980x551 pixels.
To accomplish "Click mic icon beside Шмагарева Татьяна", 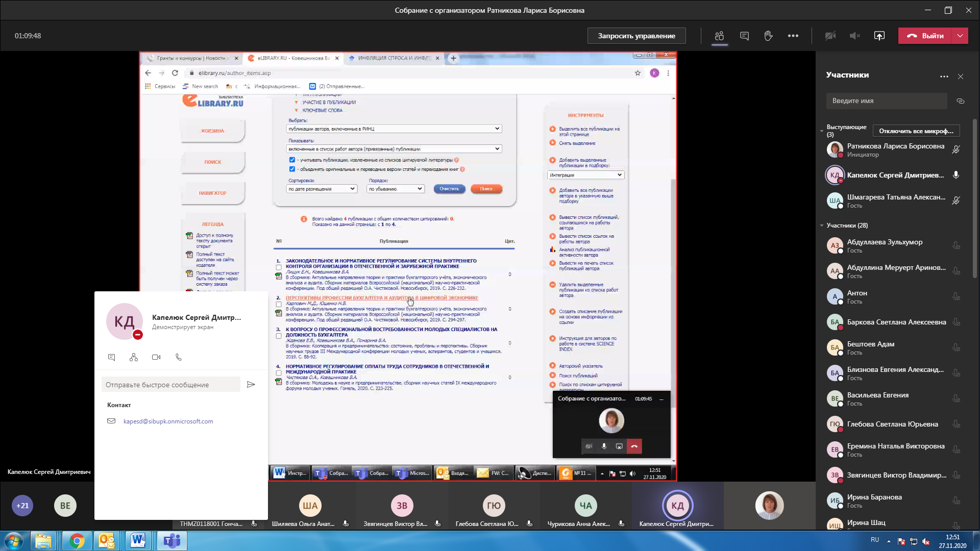I will click(956, 201).
